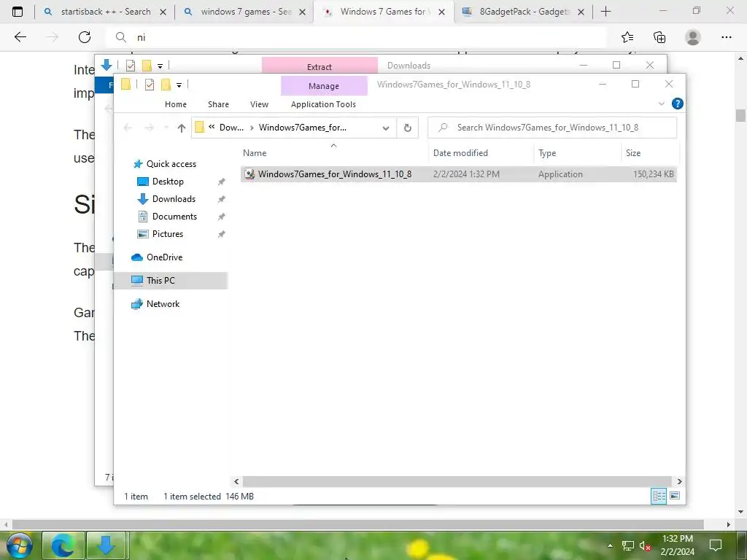
Task: Click the Search Windows7Games folder field
Action: (552, 128)
